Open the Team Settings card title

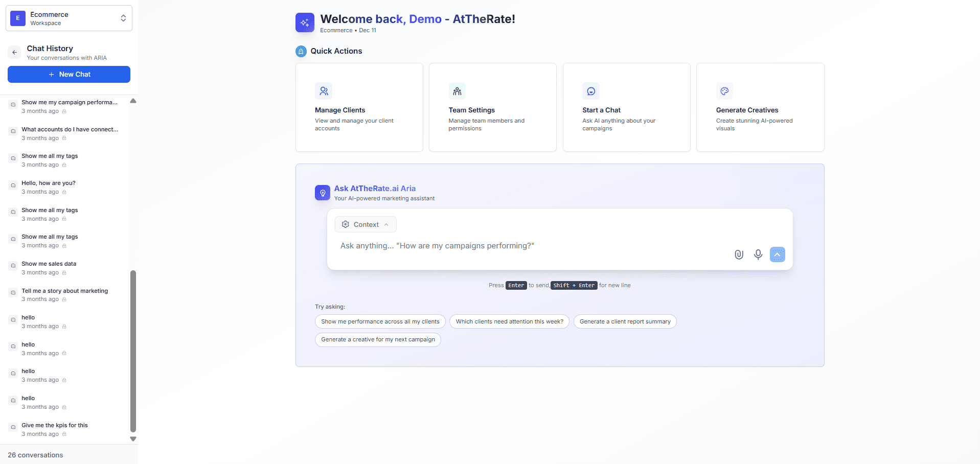pyautogui.click(x=472, y=110)
